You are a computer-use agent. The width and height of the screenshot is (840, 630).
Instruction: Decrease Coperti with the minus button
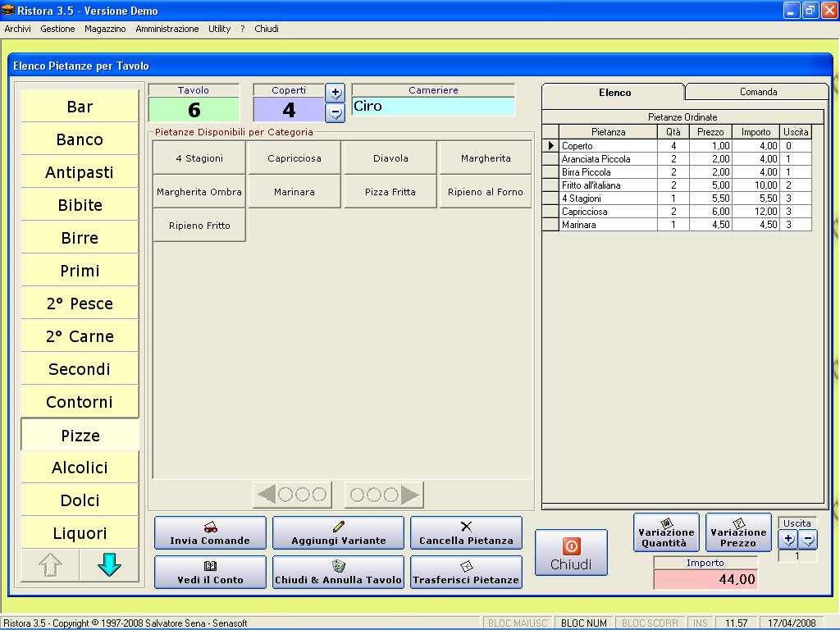click(x=336, y=113)
